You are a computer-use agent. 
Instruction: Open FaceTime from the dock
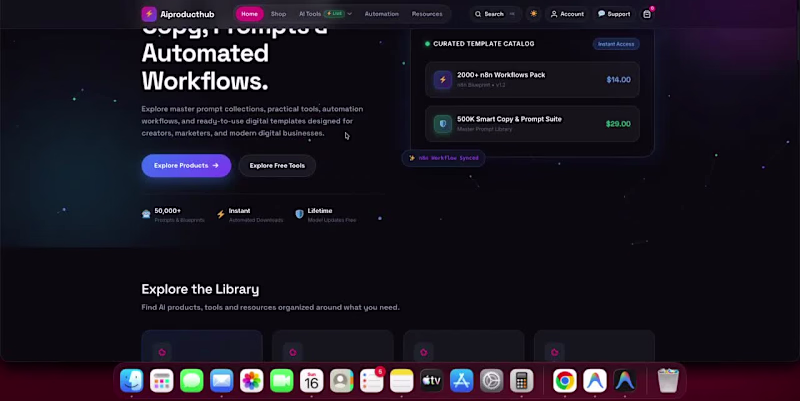pyautogui.click(x=282, y=381)
